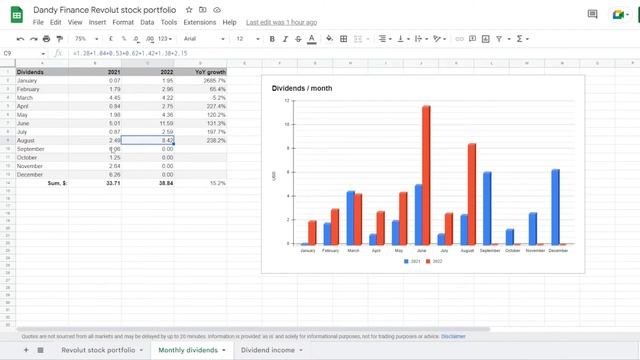The image size is (640, 360).
Task: Open the View menu
Action: click(75, 22)
